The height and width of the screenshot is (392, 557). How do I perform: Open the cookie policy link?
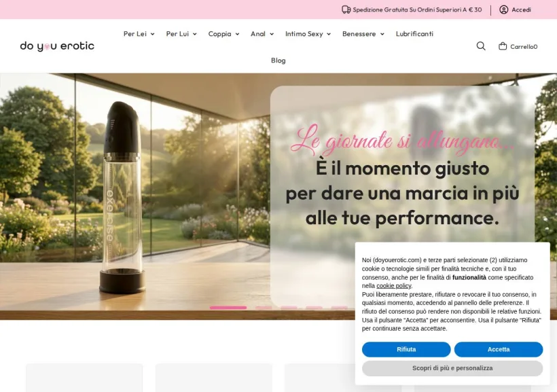pyautogui.click(x=393, y=286)
